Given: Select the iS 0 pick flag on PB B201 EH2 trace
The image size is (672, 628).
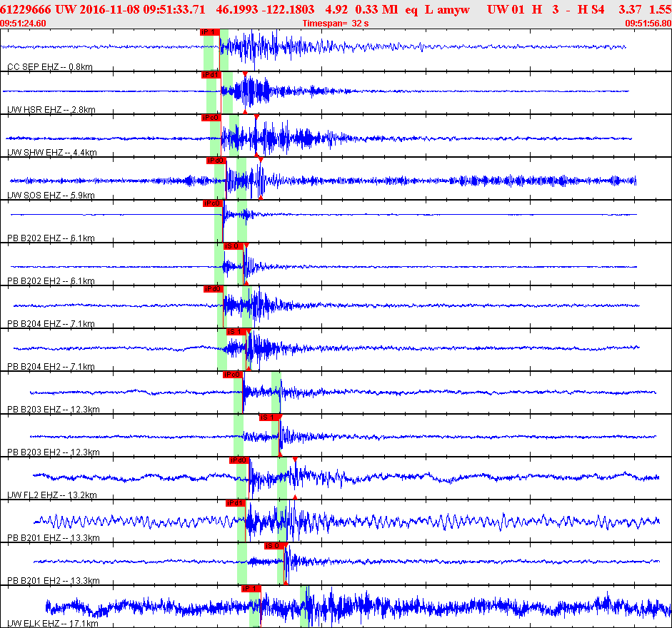Looking at the screenshot, I should tap(274, 546).
